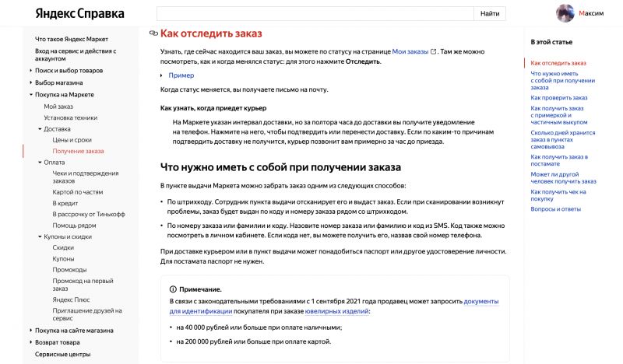The image size is (623, 364).
Task: Open В кредит sidebar item
Action: 65,203
